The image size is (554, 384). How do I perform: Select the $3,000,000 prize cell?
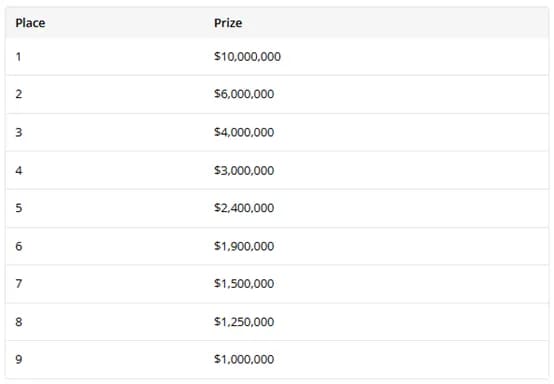pyautogui.click(x=244, y=170)
